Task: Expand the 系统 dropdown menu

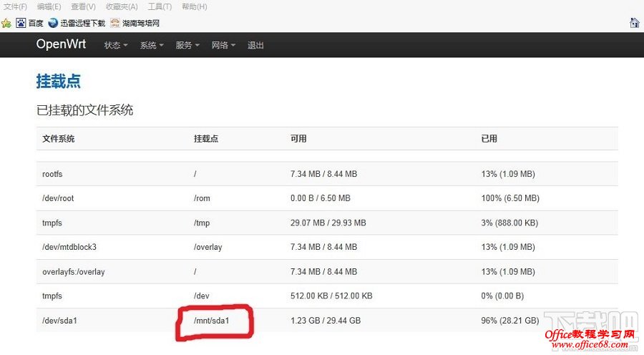Action: (152, 45)
